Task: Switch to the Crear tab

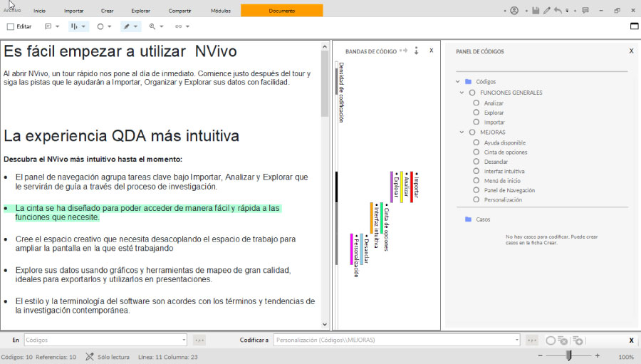Action: 107,11
